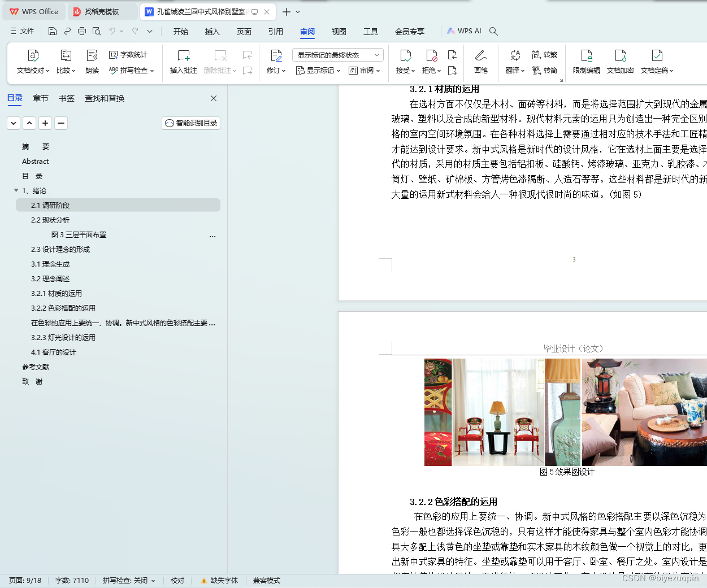Open 文档加密 document encryption
This screenshot has width=707, height=588.
621,62
